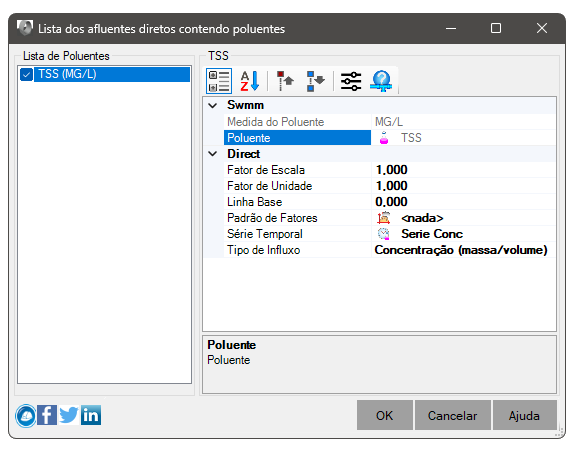Click the OK button

pyautogui.click(x=385, y=415)
